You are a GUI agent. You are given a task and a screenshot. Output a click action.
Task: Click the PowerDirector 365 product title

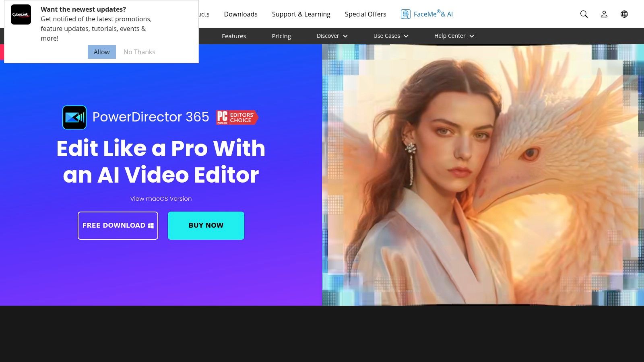pos(151,117)
